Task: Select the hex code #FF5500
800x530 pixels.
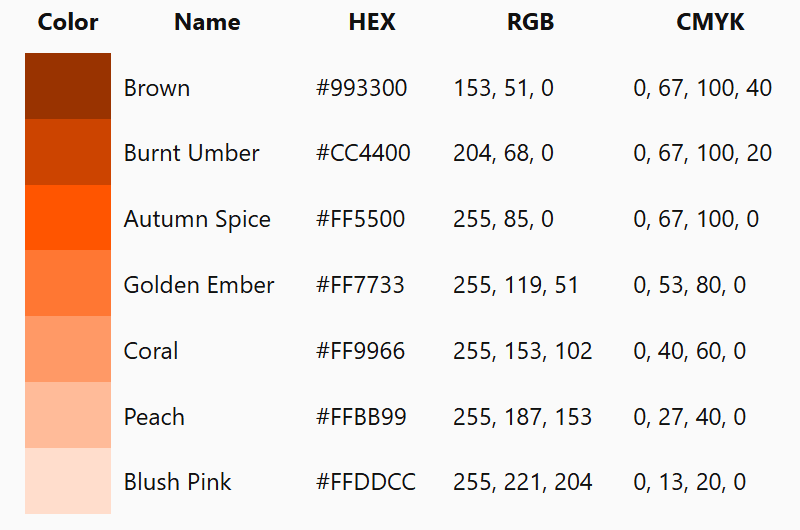Action: pos(360,219)
